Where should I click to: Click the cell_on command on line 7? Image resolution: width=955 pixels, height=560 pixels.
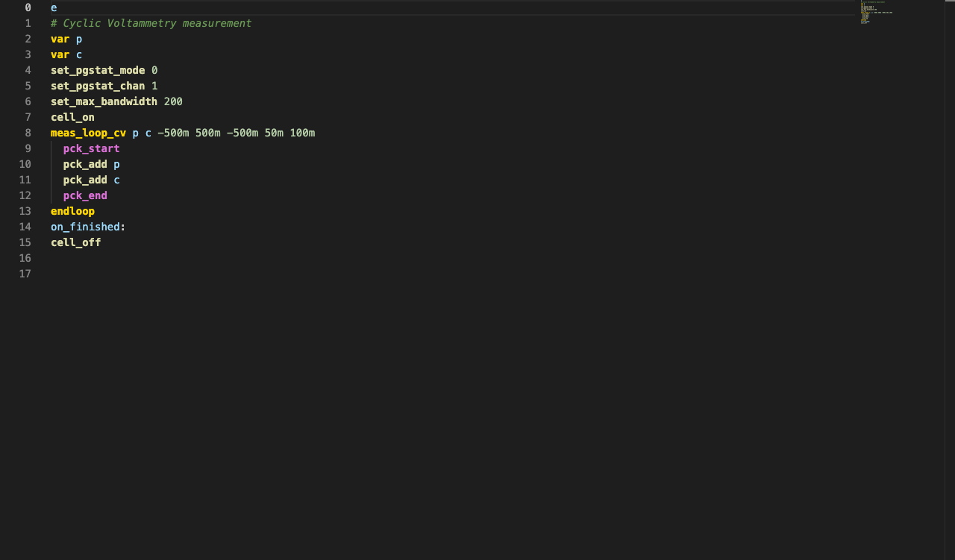click(x=72, y=117)
